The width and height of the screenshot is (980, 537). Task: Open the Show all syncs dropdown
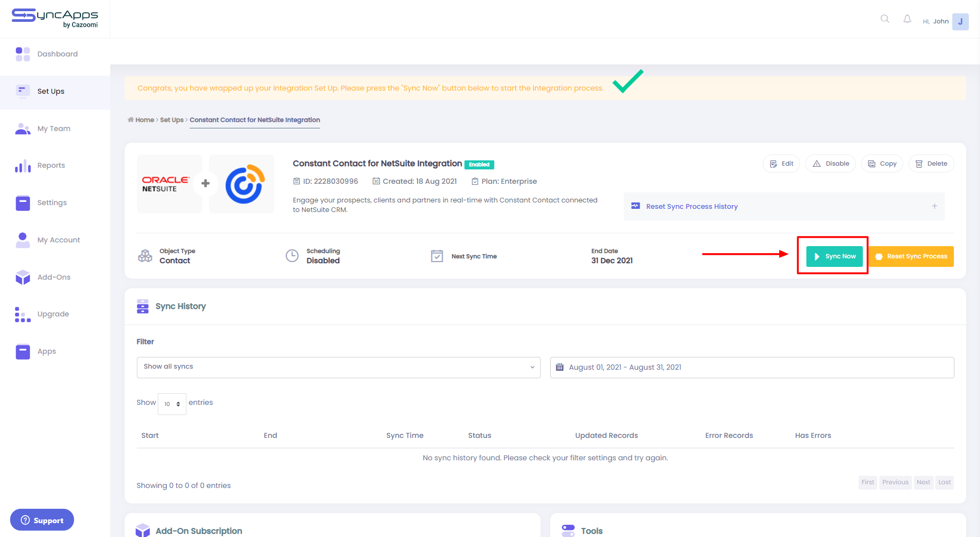click(338, 367)
